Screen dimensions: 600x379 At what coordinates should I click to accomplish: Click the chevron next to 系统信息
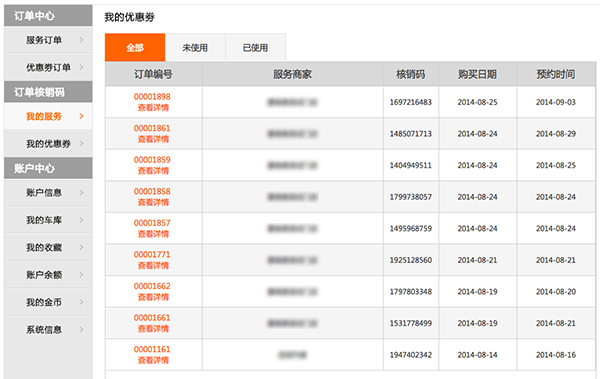pos(81,330)
